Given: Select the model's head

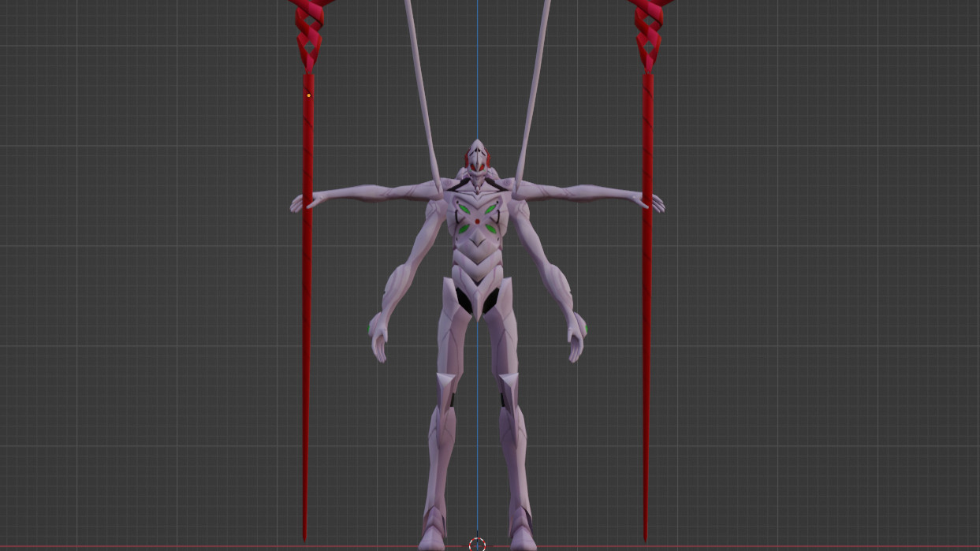Looking at the screenshot, I should click(x=477, y=160).
